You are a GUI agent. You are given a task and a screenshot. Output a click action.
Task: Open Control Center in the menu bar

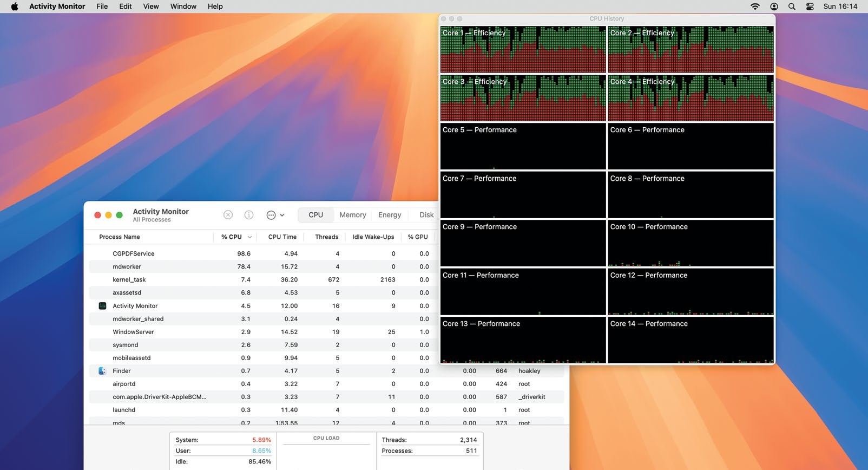point(810,6)
